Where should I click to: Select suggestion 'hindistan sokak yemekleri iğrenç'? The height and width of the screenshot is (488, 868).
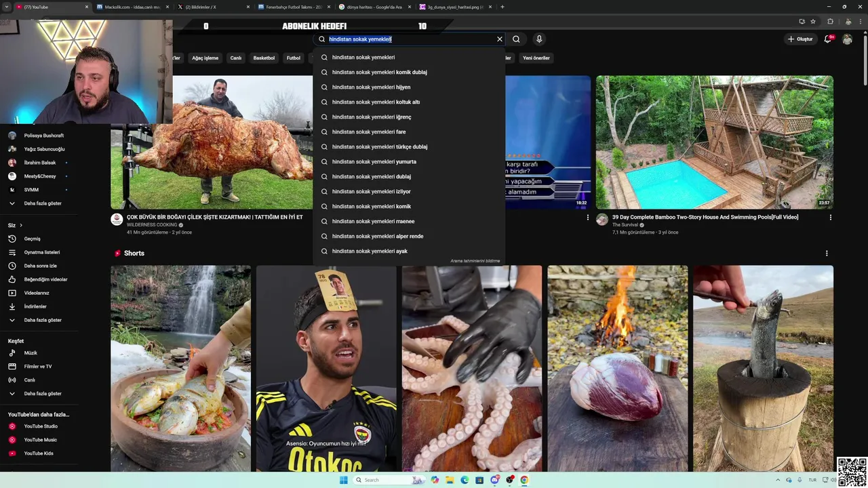(409, 117)
